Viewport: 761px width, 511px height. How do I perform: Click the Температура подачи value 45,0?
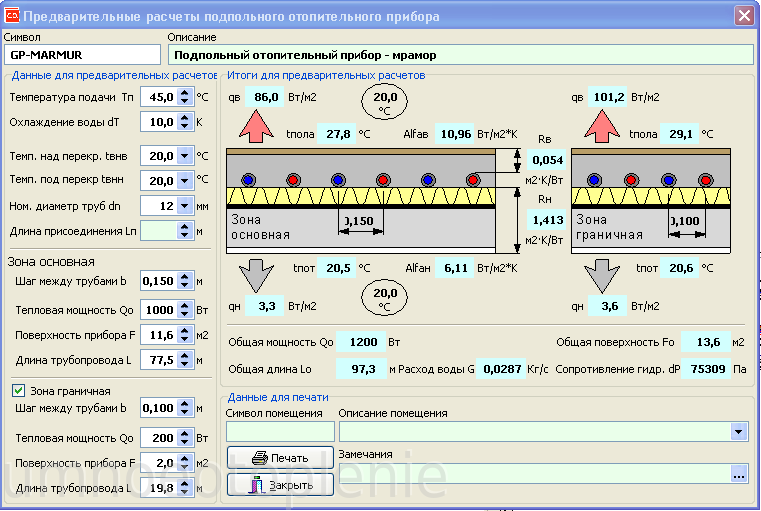coord(159,97)
